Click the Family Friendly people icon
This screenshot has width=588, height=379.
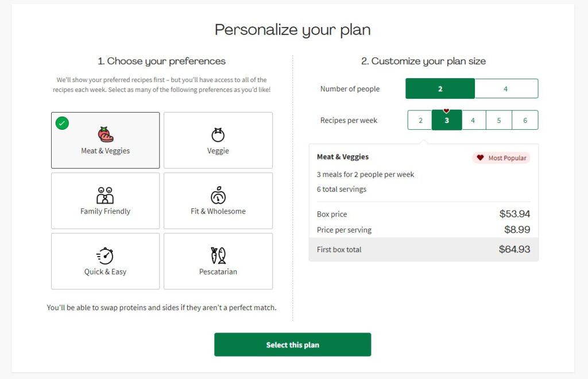tap(105, 195)
